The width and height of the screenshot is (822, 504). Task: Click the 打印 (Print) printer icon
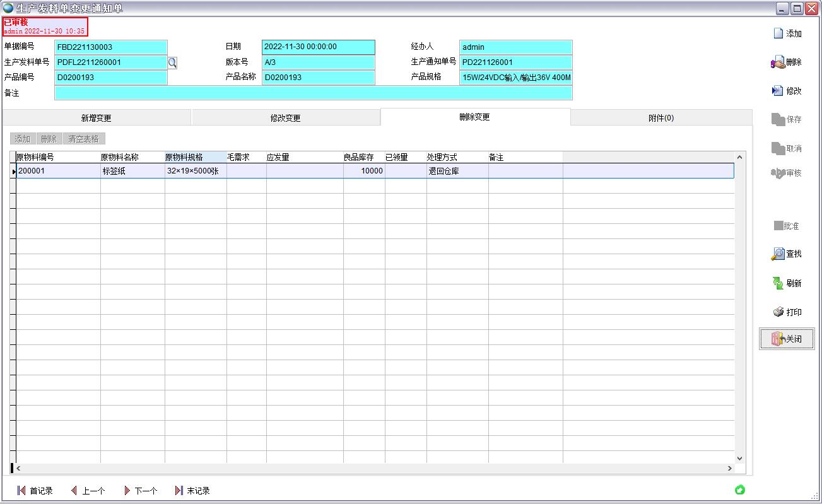(x=778, y=312)
